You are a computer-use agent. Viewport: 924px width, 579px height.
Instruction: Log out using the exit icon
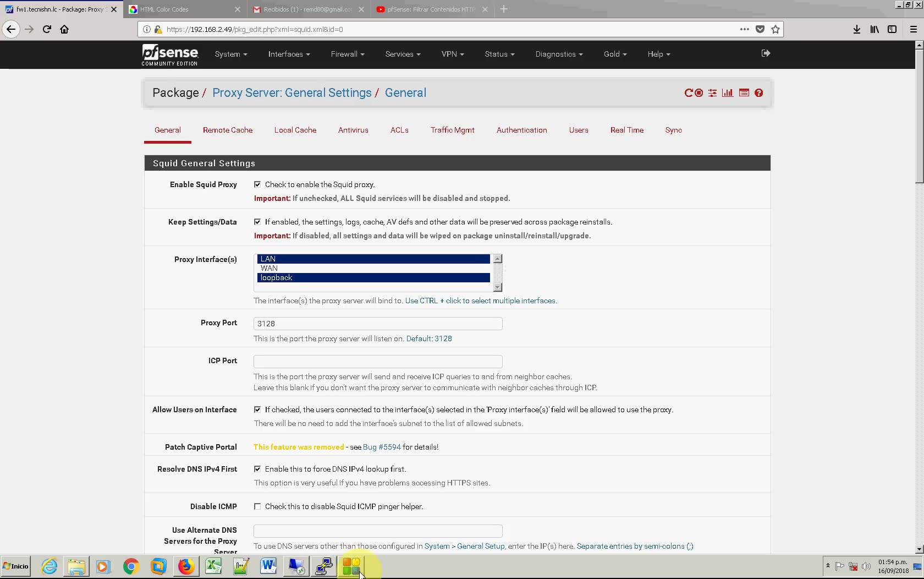coord(765,53)
